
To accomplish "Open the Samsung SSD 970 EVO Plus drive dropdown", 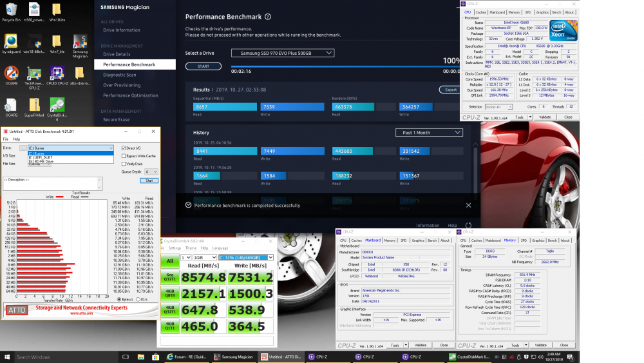I will tap(283, 53).
